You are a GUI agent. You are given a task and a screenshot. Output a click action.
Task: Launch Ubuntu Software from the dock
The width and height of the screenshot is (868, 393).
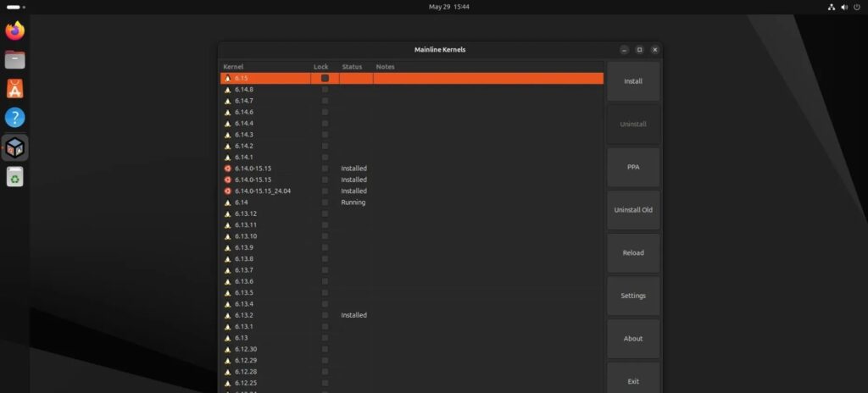15,89
